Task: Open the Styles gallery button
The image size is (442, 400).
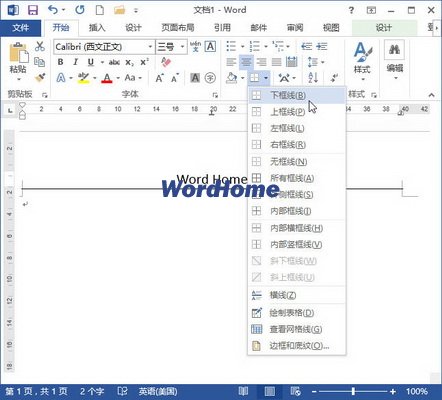Action: click(x=362, y=61)
